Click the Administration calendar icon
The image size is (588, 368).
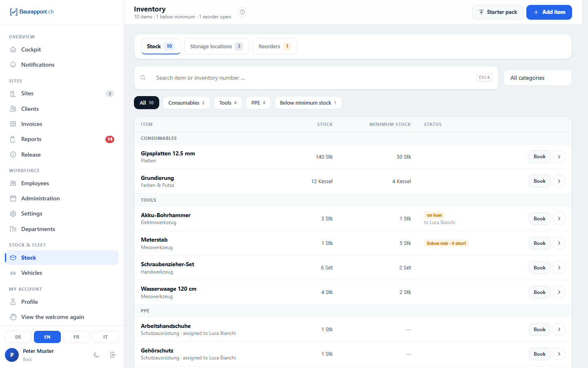[13, 198]
